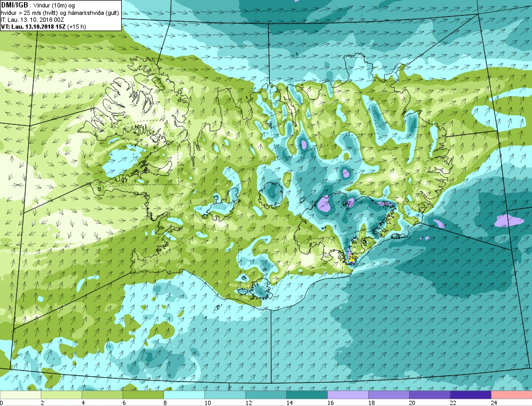The image size is (532, 406).
Task: Click the legend label 12
Action: tap(248, 403)
